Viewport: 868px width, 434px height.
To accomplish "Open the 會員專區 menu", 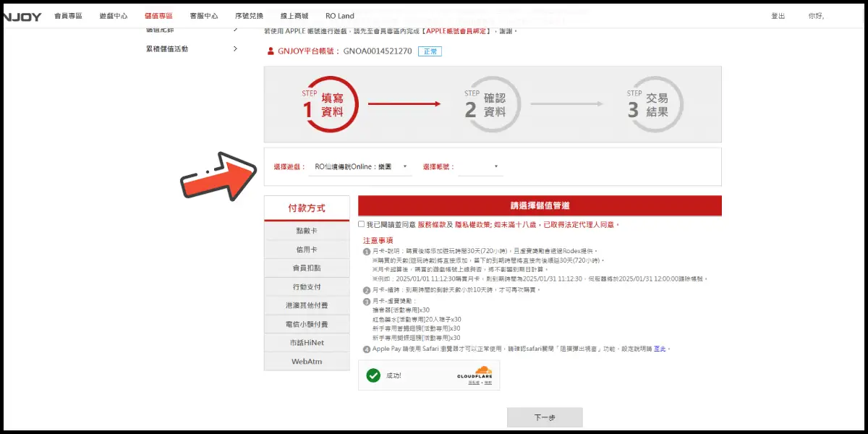I will (69, 16).
